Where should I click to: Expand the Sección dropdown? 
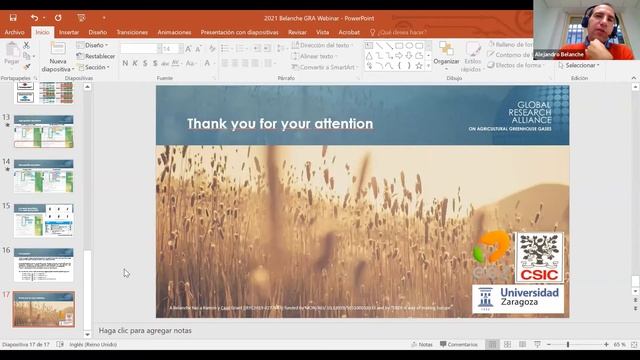pos(94,67)
